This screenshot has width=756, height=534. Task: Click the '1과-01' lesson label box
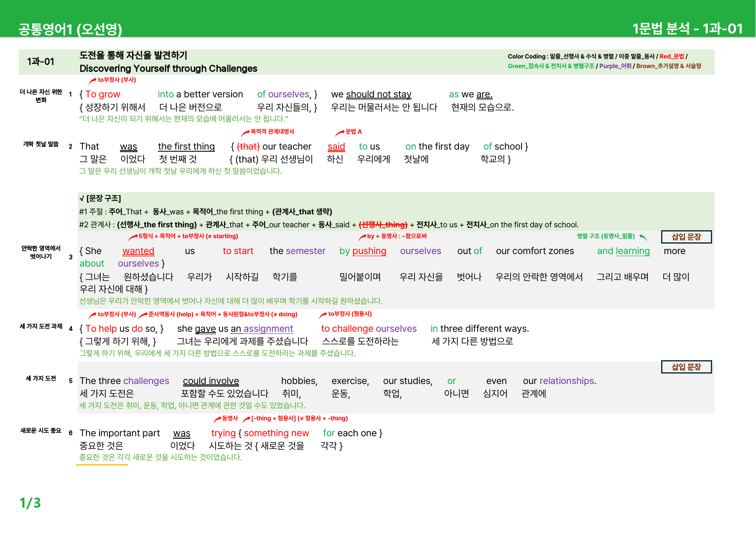[41, 62]
